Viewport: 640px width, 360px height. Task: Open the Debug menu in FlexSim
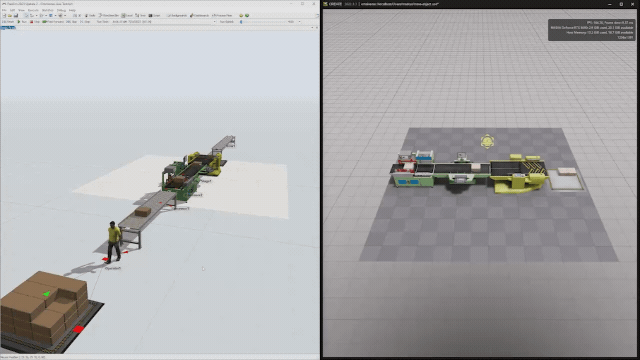click(x=61, y=10)
